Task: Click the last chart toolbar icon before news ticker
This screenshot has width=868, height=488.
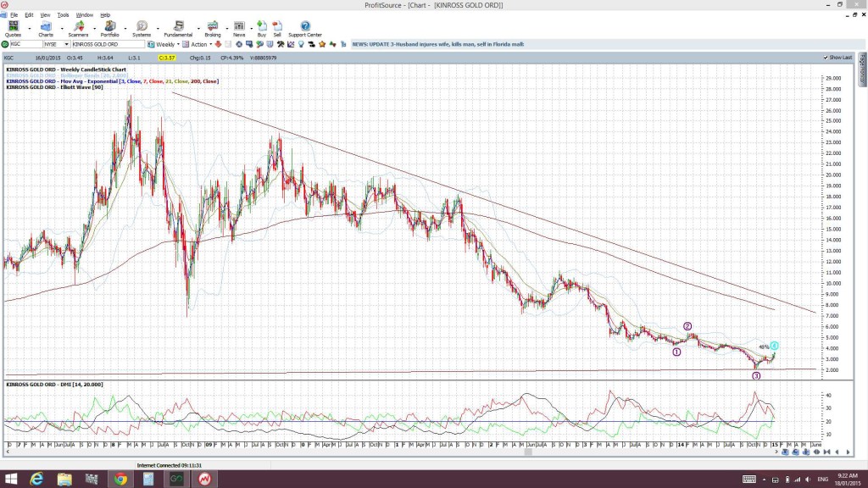Action: [x=343, y=44]
